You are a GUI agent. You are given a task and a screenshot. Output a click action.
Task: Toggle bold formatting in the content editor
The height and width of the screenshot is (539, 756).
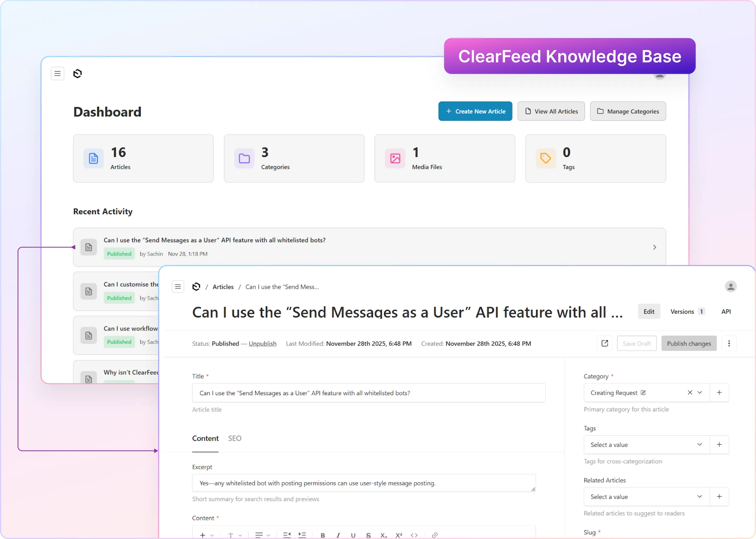[x=322, y=535]
